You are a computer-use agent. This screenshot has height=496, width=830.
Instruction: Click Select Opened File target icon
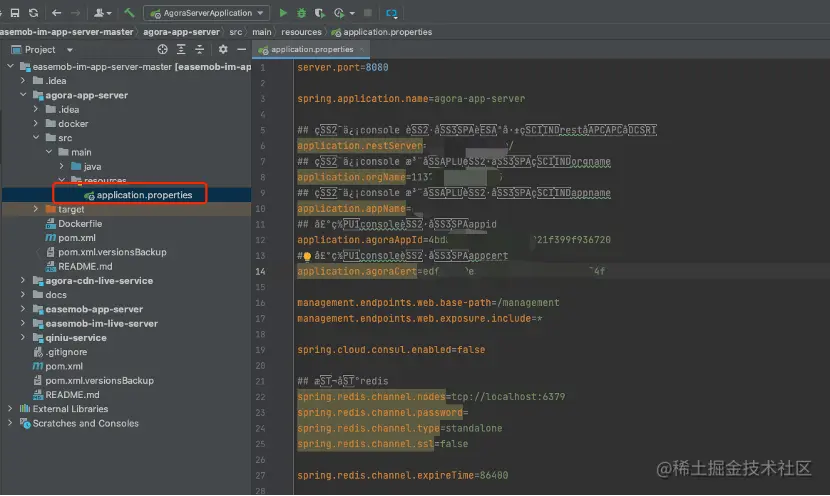(163, 49)
